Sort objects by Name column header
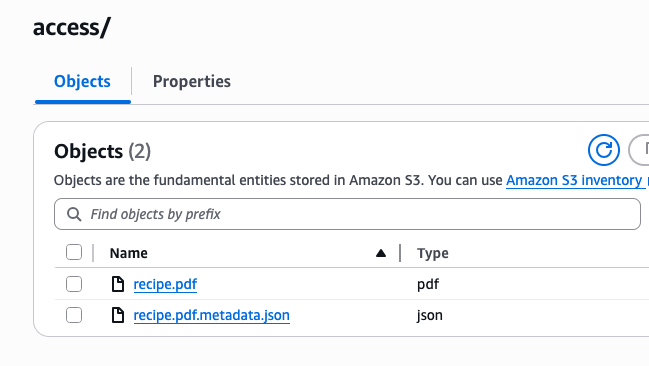Viewport: 649px width, 366px height. pos(128,253)
